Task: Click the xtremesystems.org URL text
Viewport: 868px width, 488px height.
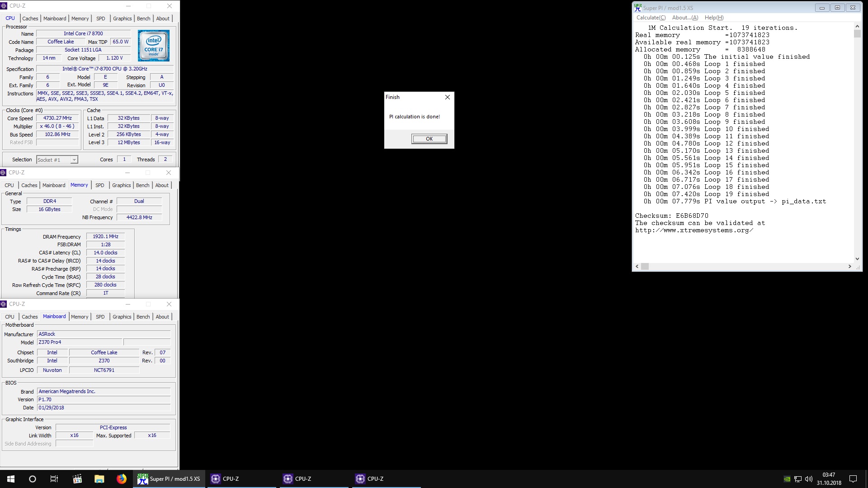Action: click(694, 230)
